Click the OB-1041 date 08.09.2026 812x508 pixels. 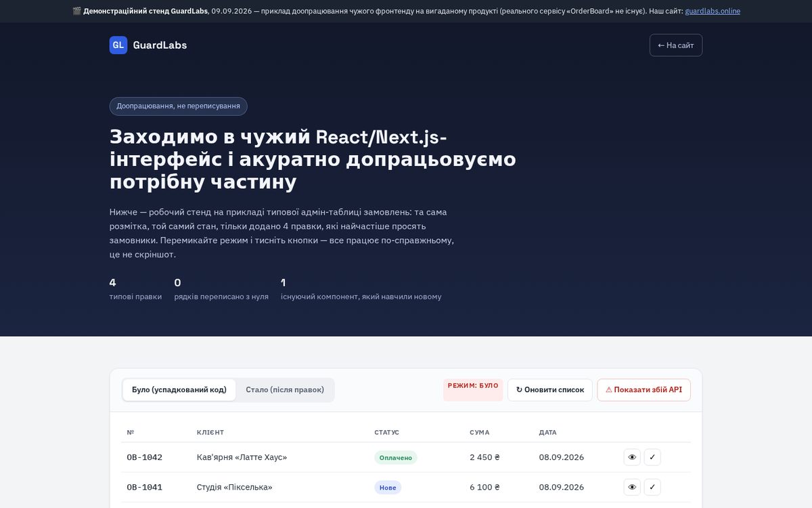(562, 487)
